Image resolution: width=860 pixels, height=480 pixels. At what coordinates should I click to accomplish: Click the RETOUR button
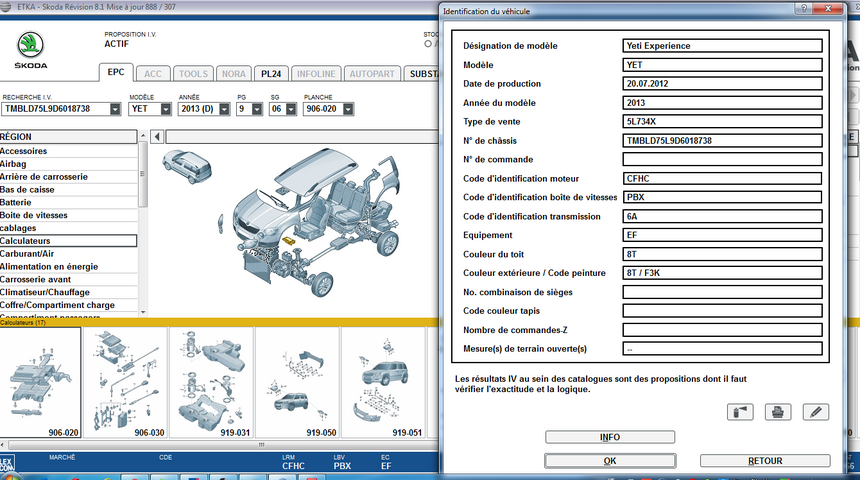[765, 461]
